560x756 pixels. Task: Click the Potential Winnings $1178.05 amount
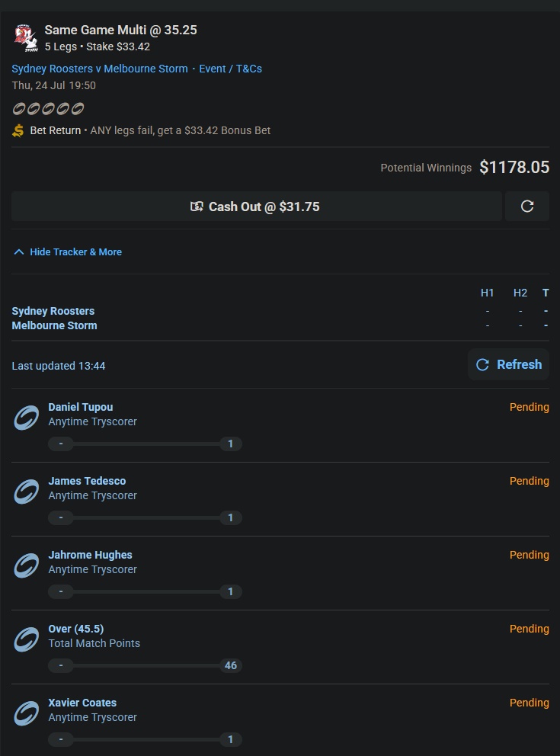point(514,168)
